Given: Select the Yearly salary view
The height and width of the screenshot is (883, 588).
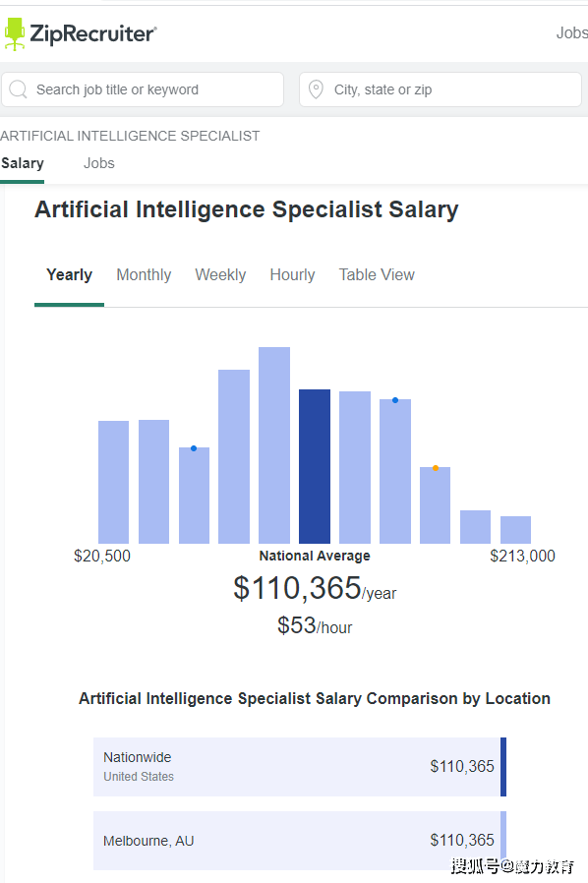Looking at the screenshot, I should point(69,274).
